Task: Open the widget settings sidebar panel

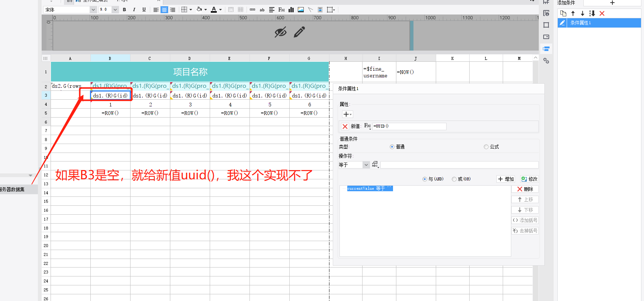Action: tap(546, 37)
